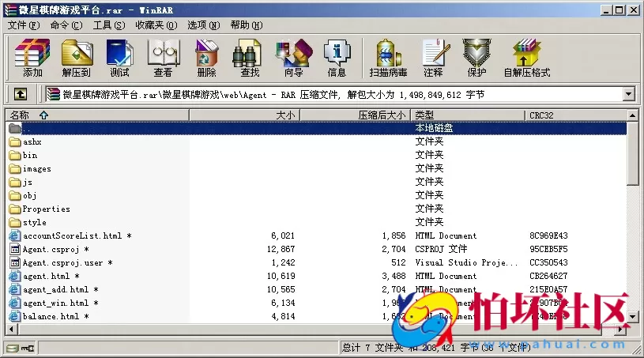Select the parent folder '..' row
This screenshot has width=644, height=358.
(316, 129)
